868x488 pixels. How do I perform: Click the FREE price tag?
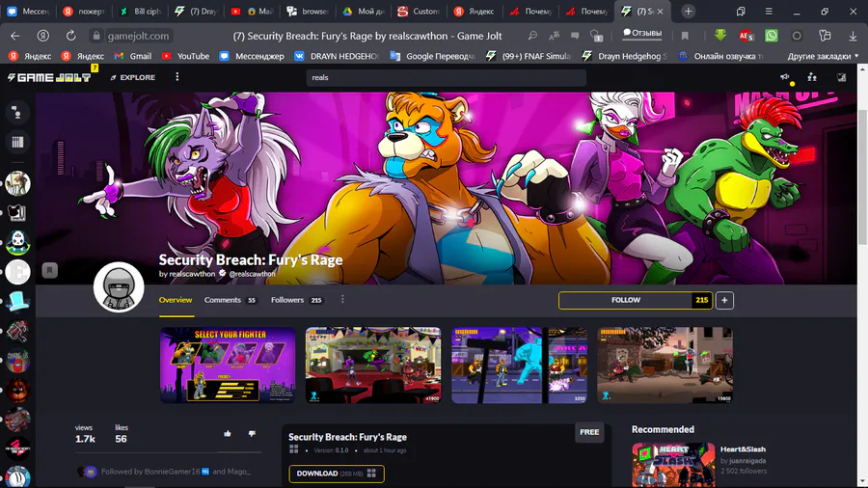tap(589, 432)
